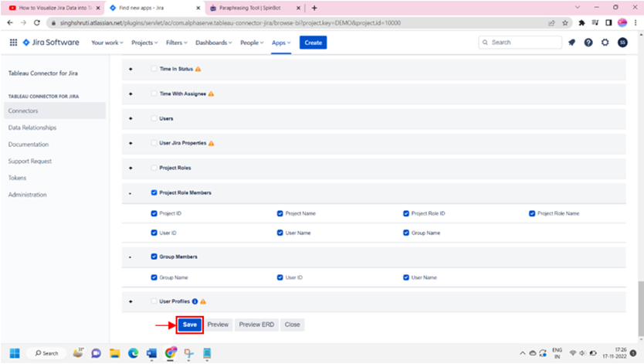The image size is (644, 364).
Task: Expand the Users section
Action: [130, 118]
